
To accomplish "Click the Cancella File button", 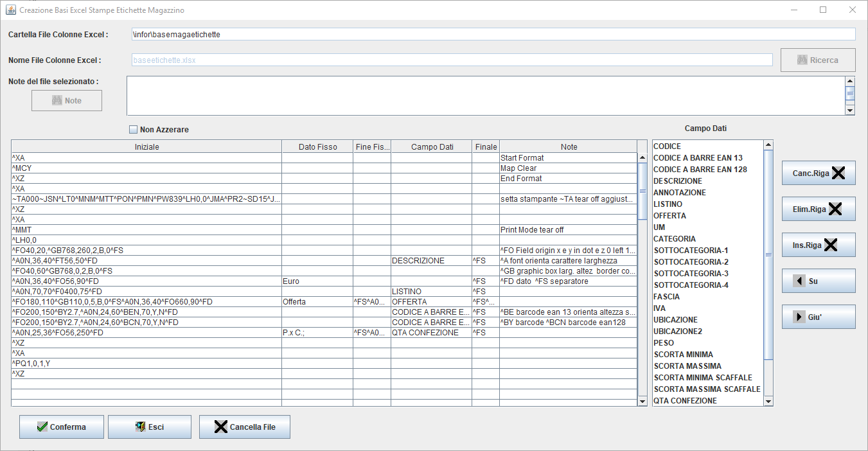I will coord(244,427).
